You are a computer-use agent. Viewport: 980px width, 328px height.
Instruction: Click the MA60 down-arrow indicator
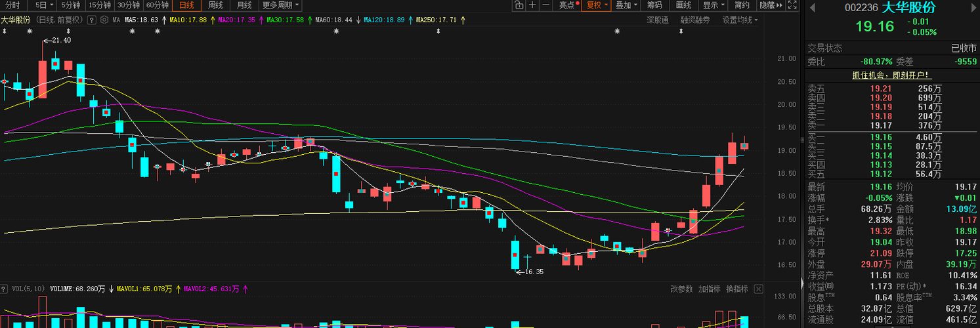tap(359, 20)
